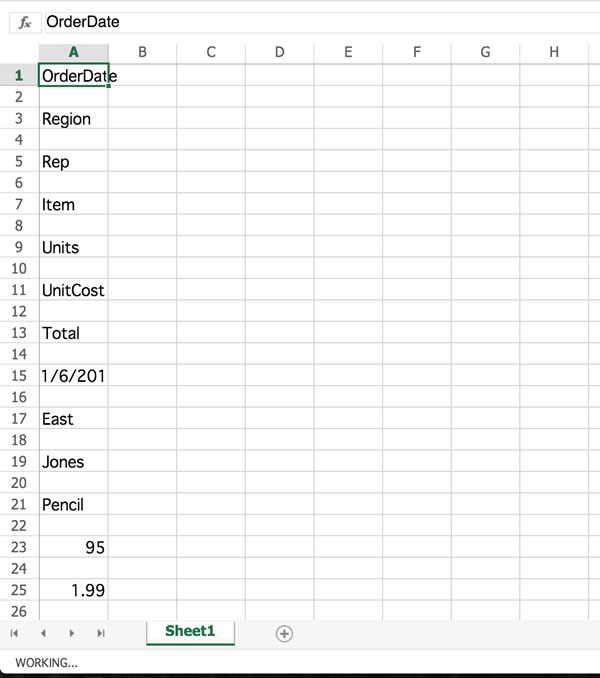Viewport: 600px width, 678px height.
Task: Select the cell containing Pencil
Action: coord(73,504)
